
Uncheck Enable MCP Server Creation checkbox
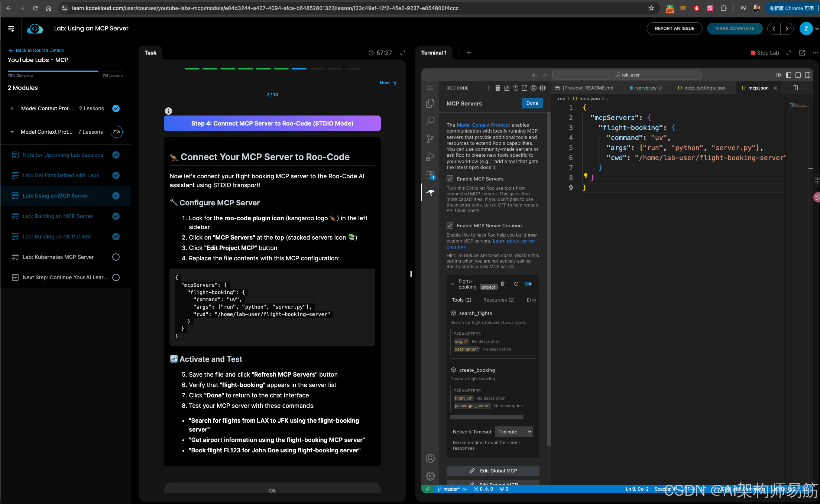[450, 225]
